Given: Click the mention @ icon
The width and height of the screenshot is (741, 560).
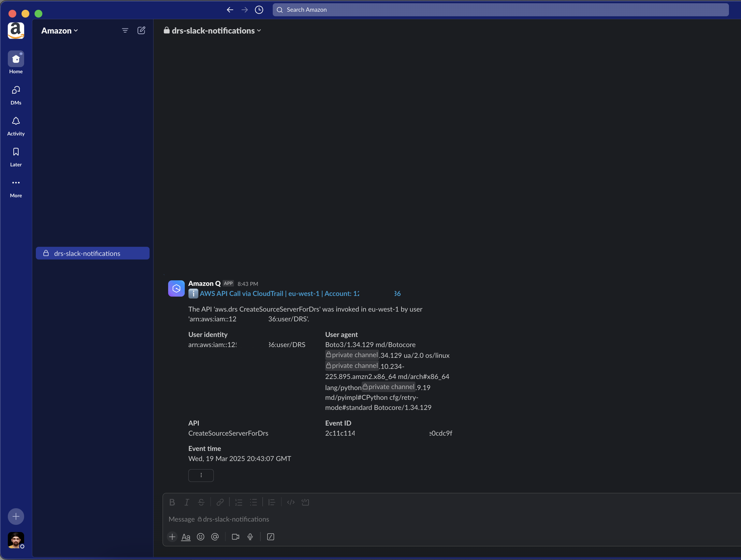Looking at the screenshot, I should [x=215, y=537].
